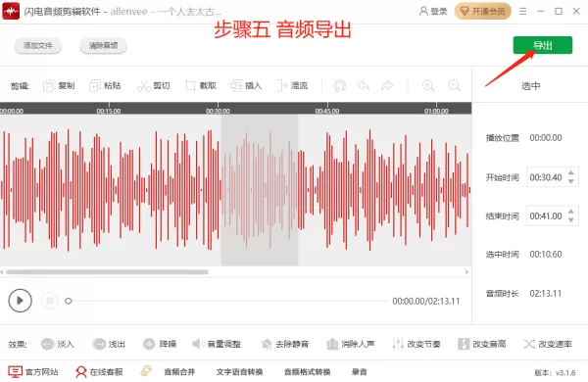
Task: Open the hamburger menu in title bar
Action: click(x=522, y=11)
